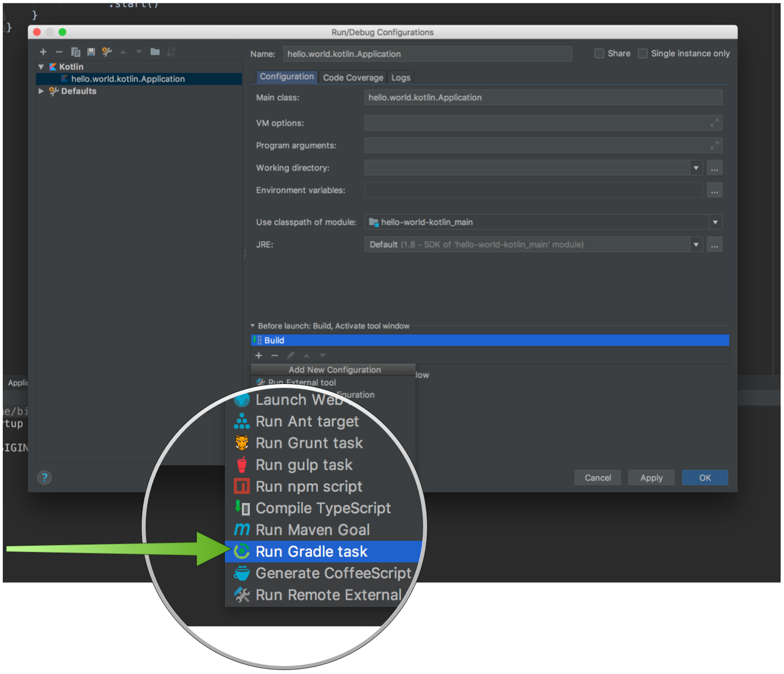Screen dimensions: 784x674
Task: Open help with the question mark icon
Action: 44,477
